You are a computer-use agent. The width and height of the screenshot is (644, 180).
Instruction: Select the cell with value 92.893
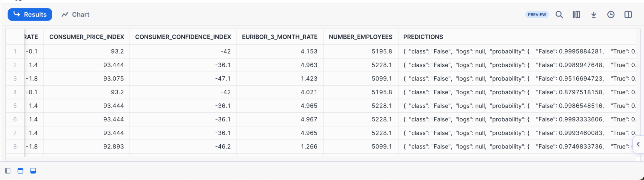(x=113, y=147)
